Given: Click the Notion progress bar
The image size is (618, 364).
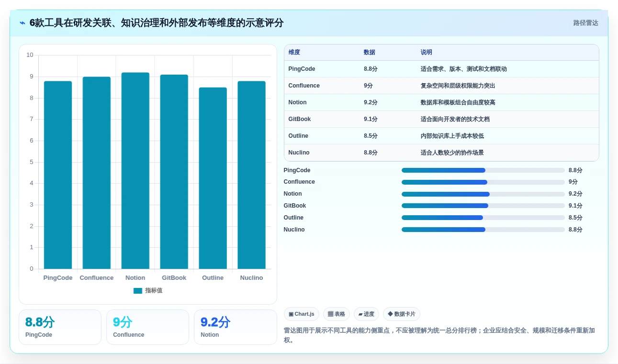Looking at the screenshot, I should (x=483, y=194).
